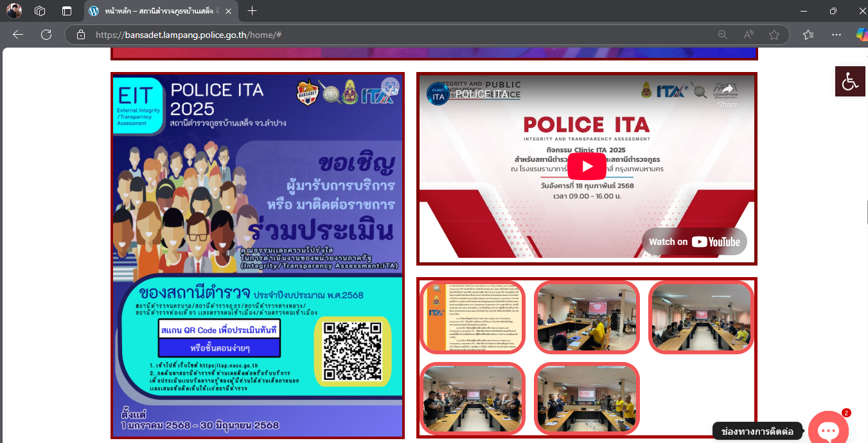Open the ITA channel avatar on video
Viewport: 868px width, 443px height.
pos(438,94)
